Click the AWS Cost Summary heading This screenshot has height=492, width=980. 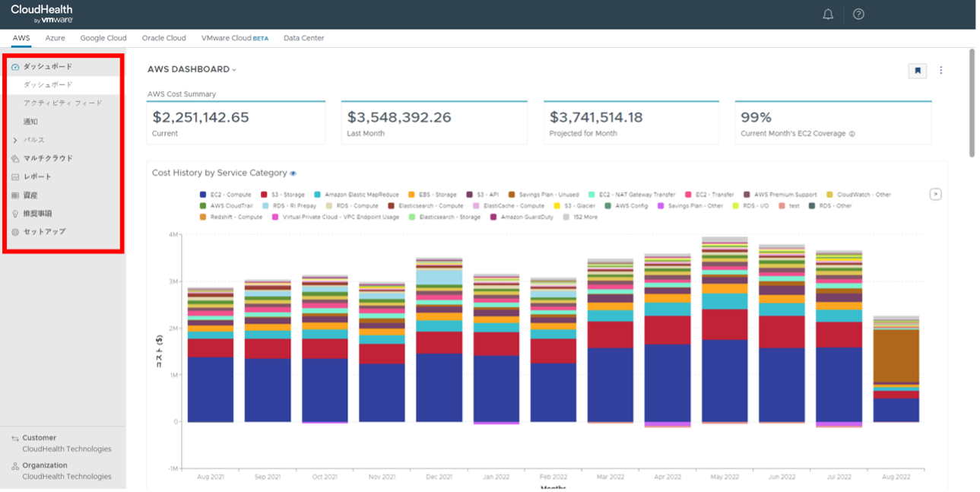click(x=182, y=94)
